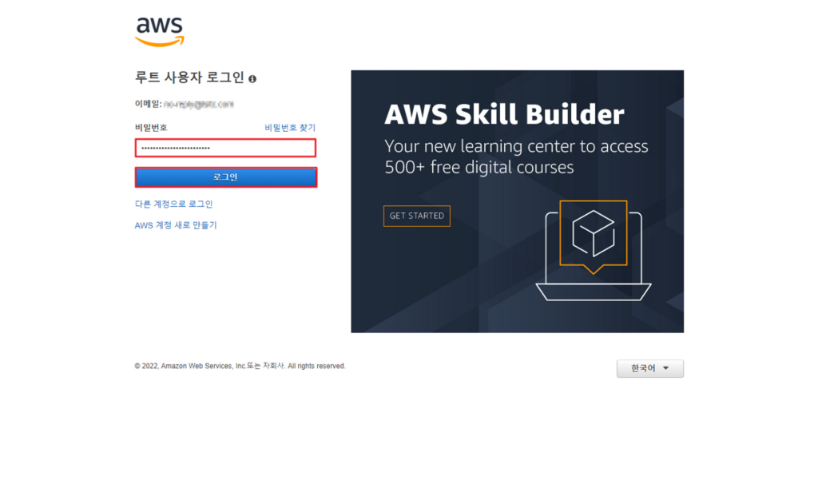Open the 비밀번호 찾기 link

[x=289, y=127]
